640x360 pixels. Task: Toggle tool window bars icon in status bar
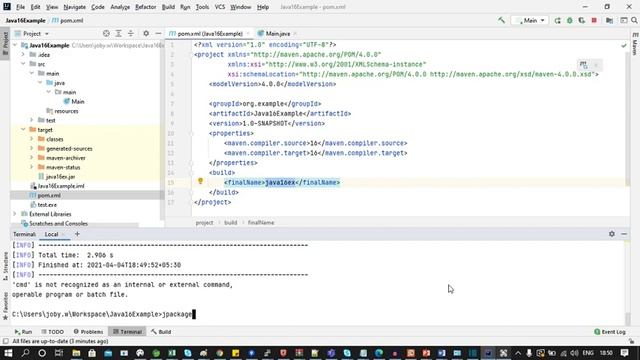pos(5,341)
